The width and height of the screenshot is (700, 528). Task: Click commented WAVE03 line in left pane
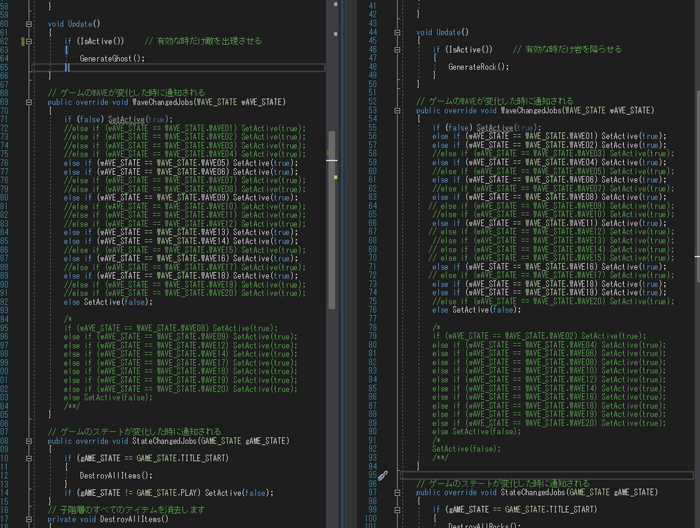185,146
